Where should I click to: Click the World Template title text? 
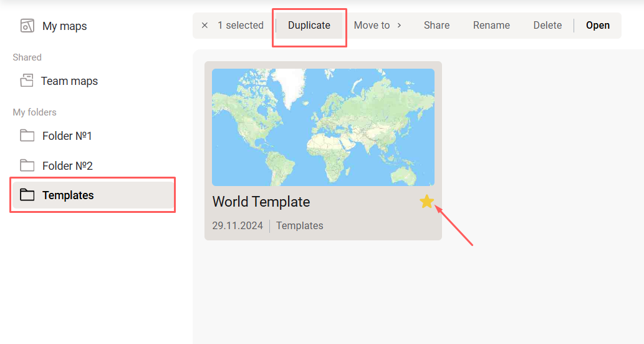(261, 202)
